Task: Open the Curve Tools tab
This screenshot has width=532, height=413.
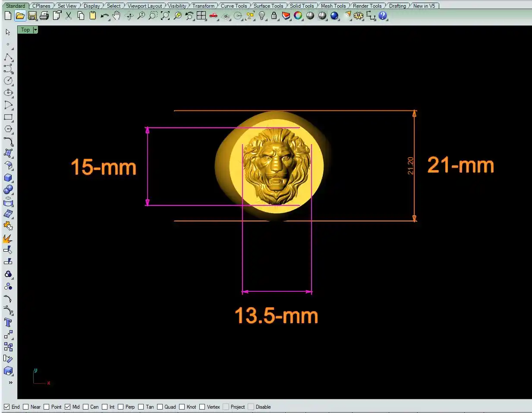Action: [x=233, y=6]
